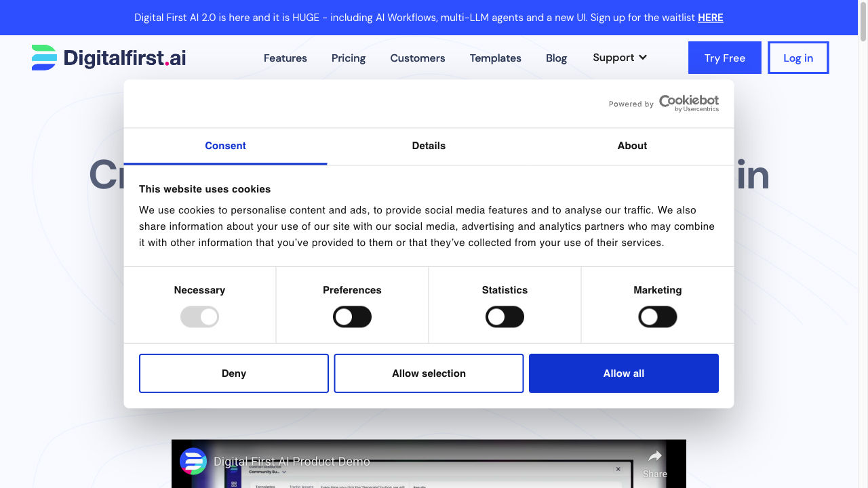Click the YouTube channel avatar on video

click(193, 462)
